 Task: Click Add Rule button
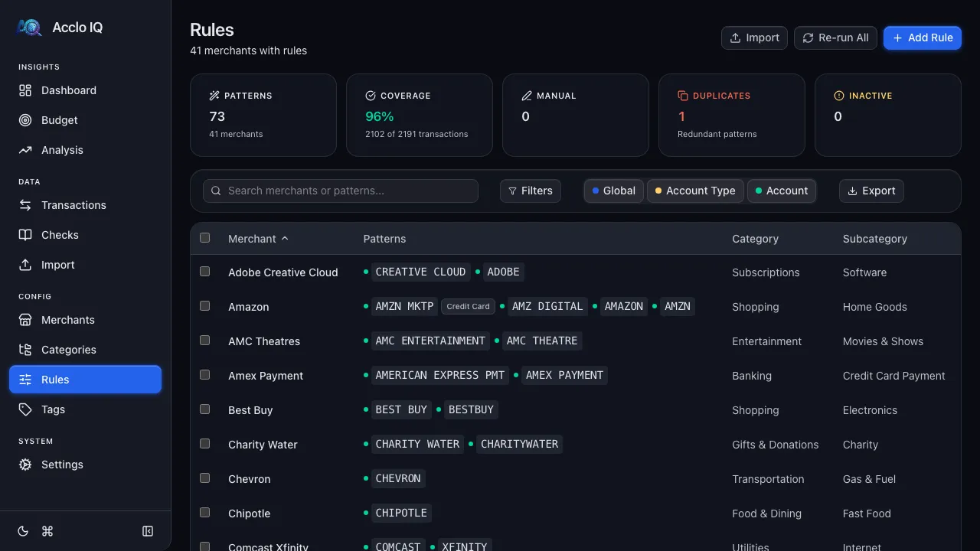(923, 37)
